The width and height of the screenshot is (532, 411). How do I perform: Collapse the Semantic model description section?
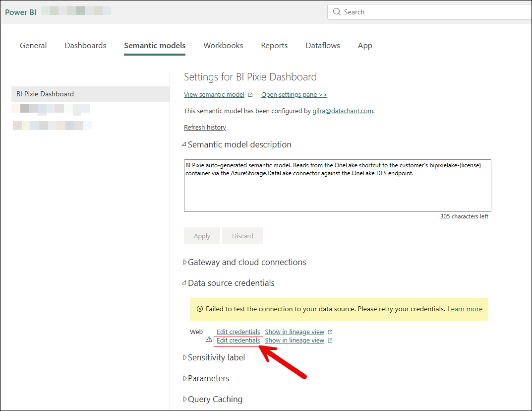coord(184,144)
